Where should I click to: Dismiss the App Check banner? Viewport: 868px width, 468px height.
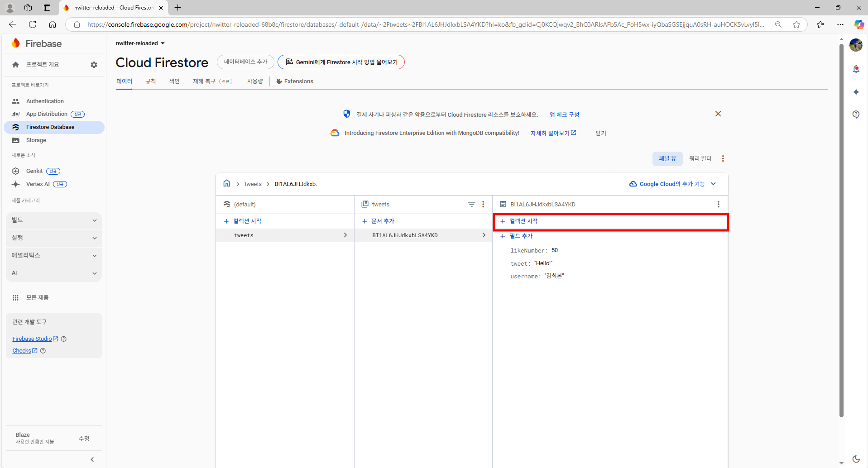pyautogui.click(x=718, y=114)
